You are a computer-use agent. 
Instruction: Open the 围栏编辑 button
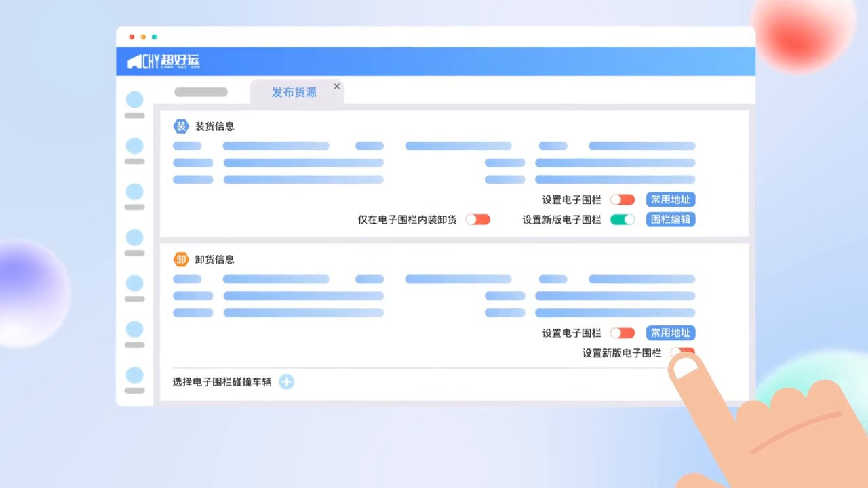pos(670,220)
